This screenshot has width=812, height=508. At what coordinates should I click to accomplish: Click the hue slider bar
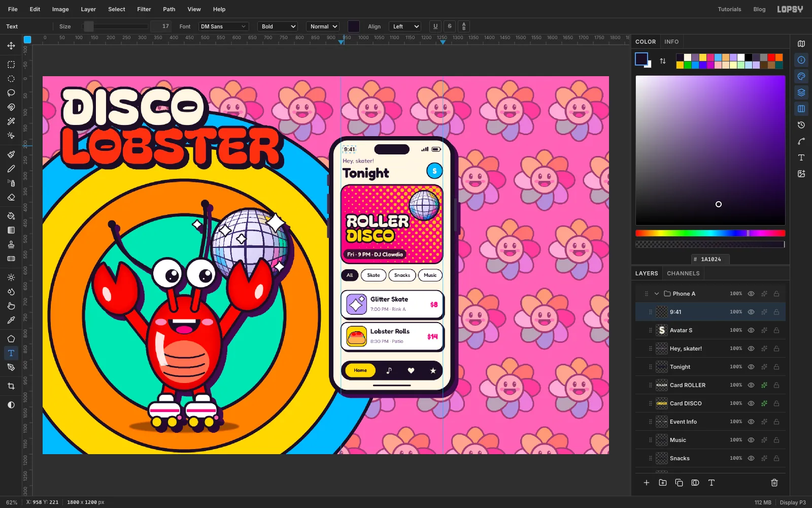pos(710,233)
